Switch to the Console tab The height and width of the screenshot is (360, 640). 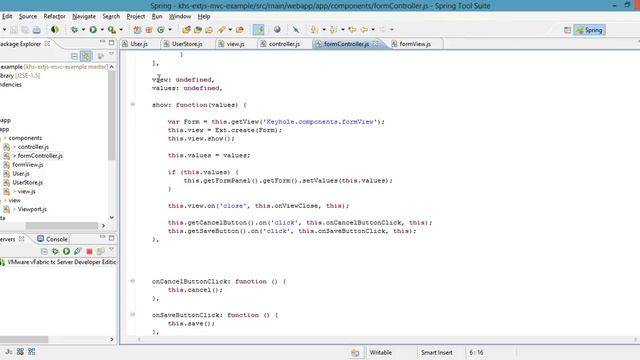[53, 239]
